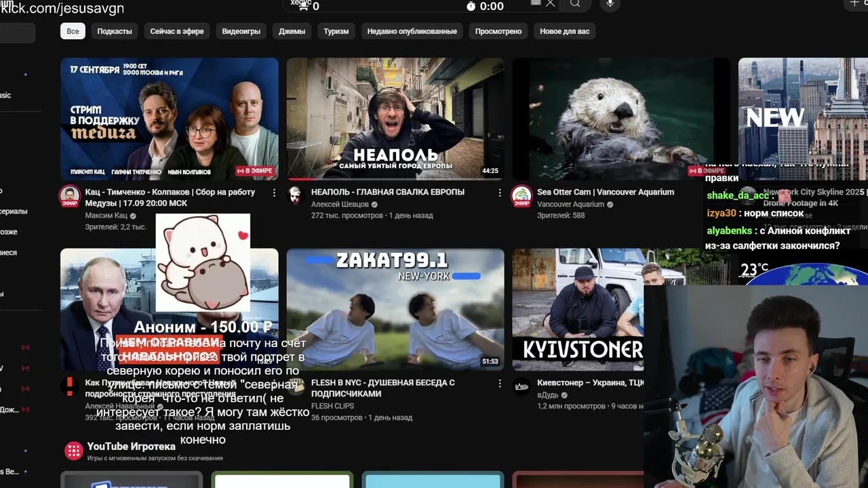This screenshot has height=488, width=868.
Task: Go to the Vancouver Aquarium channel name
Action: 570,204
